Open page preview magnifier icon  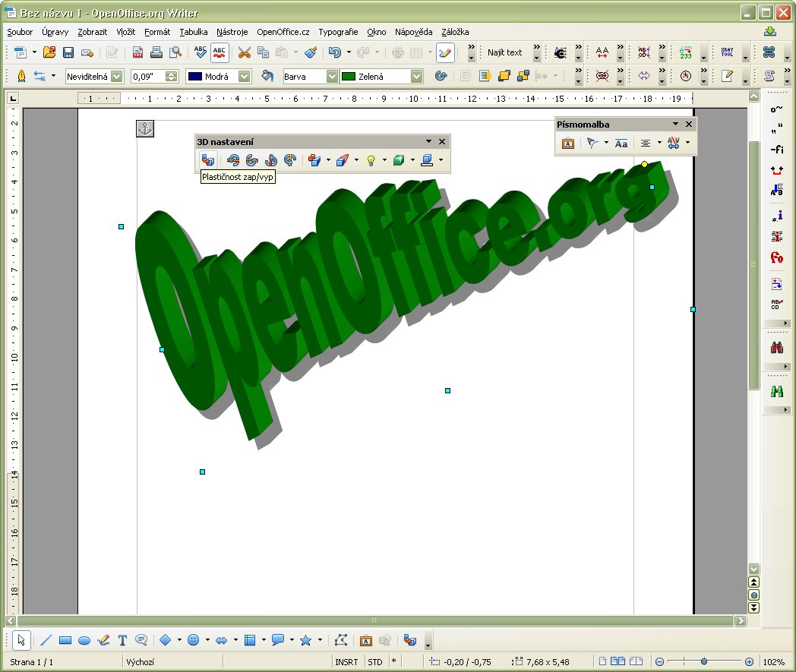click(x=175, y=52)
